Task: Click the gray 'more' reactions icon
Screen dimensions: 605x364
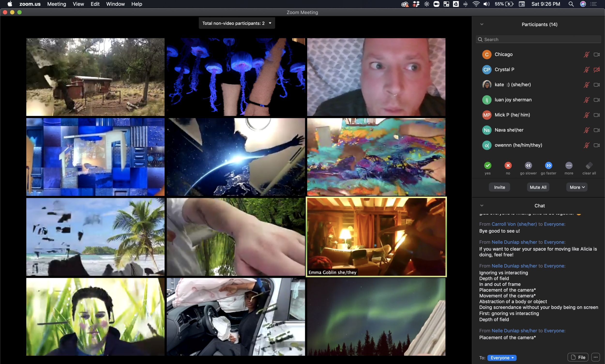Action: (569, 166)
